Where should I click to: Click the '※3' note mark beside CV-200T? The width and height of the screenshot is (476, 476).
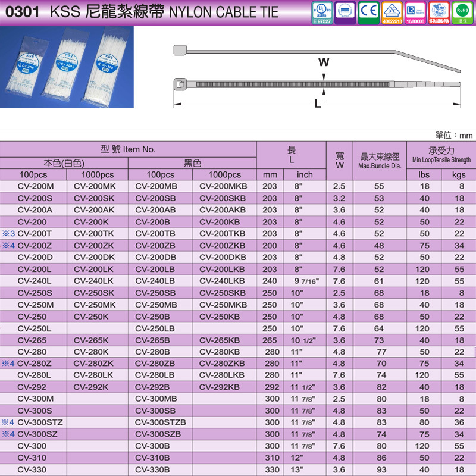pyautogui.click(x=8, y=234)
